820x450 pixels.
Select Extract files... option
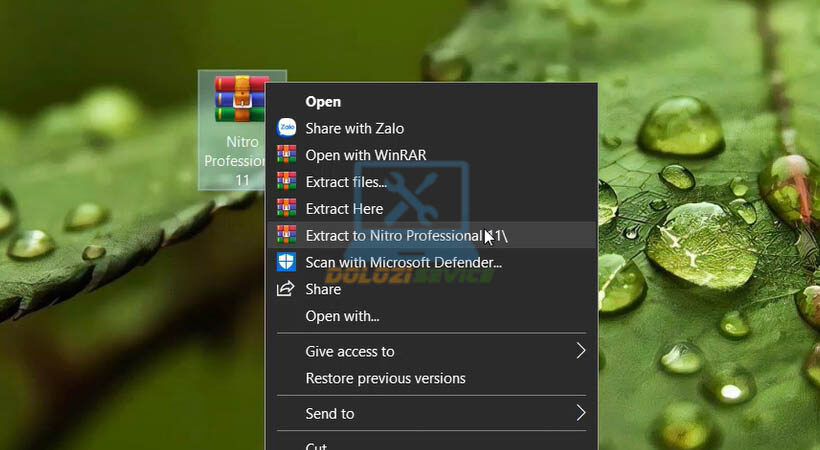click(x=346, y=182)
